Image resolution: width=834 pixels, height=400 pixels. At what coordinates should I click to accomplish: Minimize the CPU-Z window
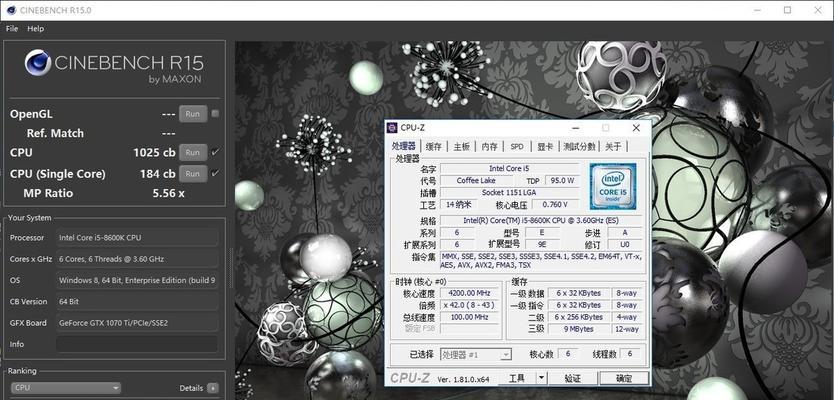coord(576,128)
